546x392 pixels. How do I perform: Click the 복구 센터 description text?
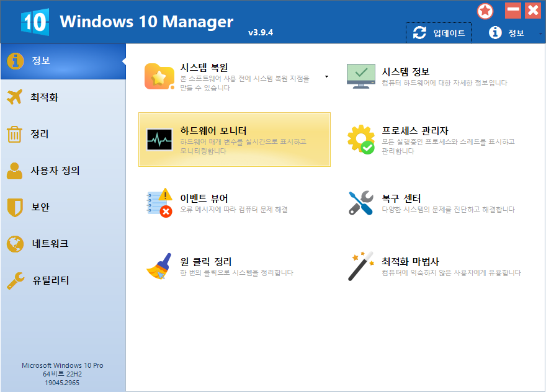[x=448, y=209]
